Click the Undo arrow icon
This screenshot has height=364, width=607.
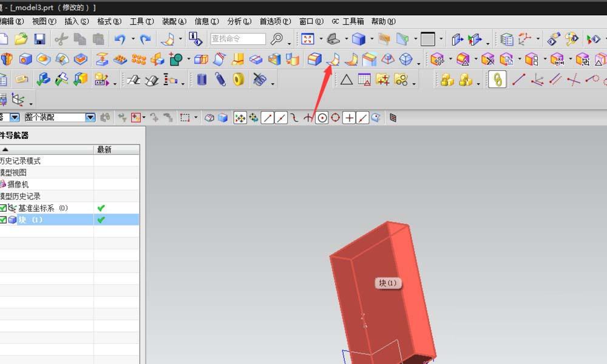119,39
